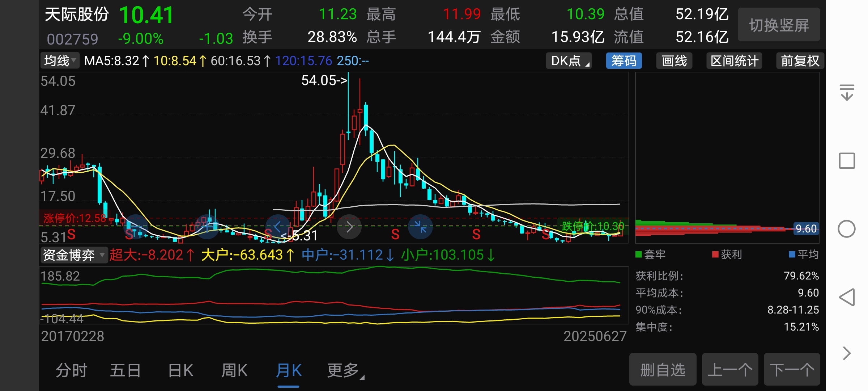868x391 pixels.
Task: Tap the 集中度 15.21% row
Action: coord(727,327)
